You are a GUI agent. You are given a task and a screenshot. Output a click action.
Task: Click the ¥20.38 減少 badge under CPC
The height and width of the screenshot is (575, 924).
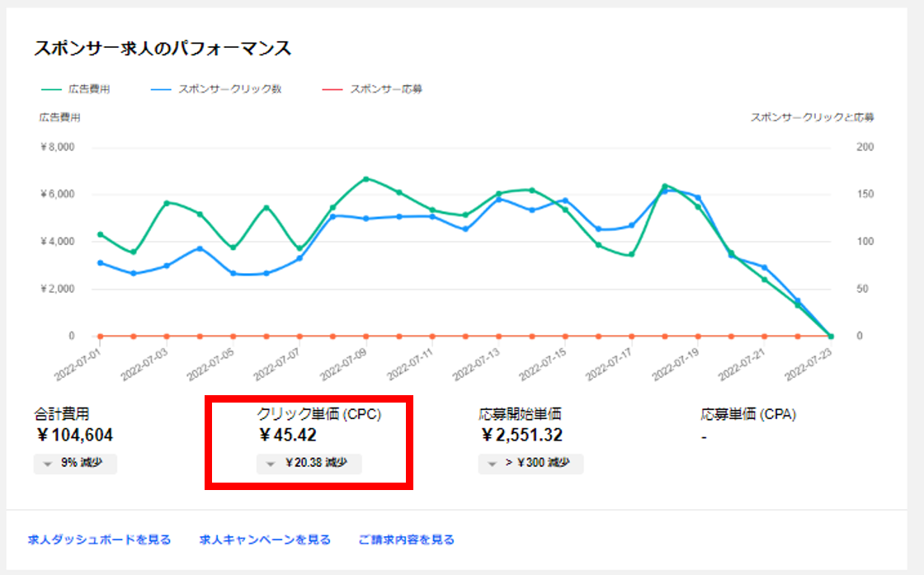309,464
